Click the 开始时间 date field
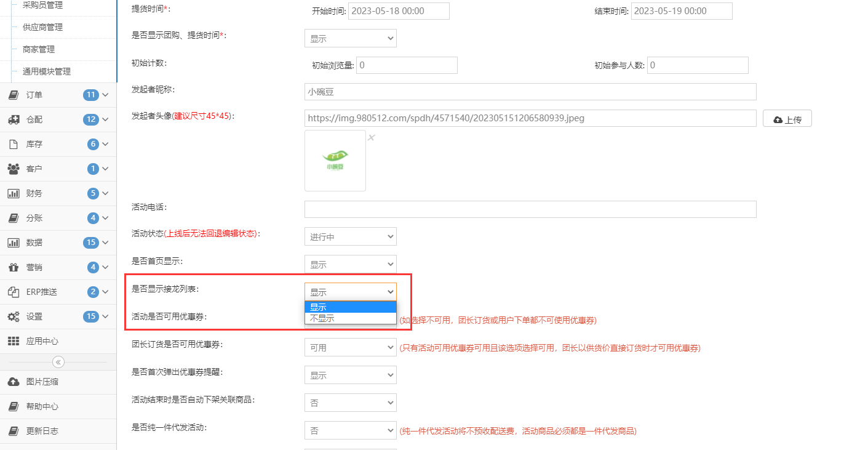Image resolution: width=868 pixels, height=450 pixels. click(399, 11)
